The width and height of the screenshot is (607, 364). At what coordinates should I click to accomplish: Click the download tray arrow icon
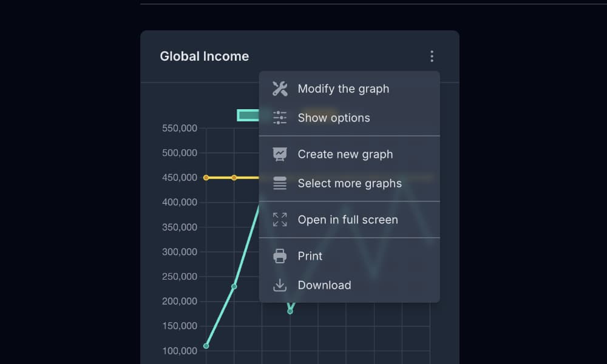[x=280, y=285]
